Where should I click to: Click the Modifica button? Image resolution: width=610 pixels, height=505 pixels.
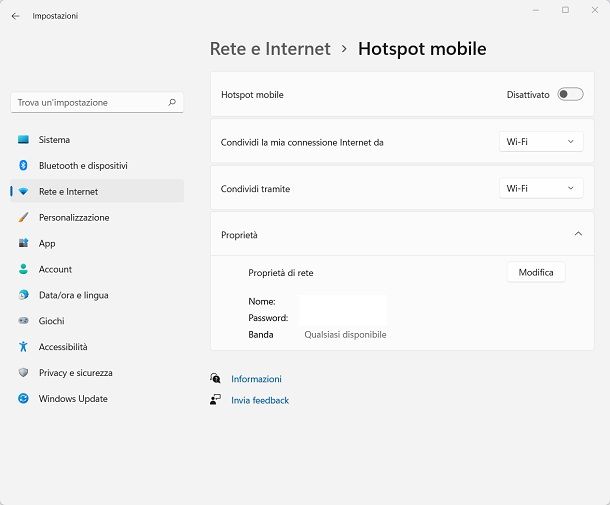coord(536,272)
